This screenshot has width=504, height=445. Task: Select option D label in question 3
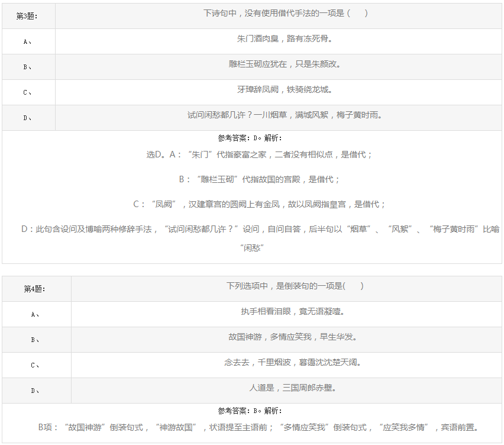point(28,118)
